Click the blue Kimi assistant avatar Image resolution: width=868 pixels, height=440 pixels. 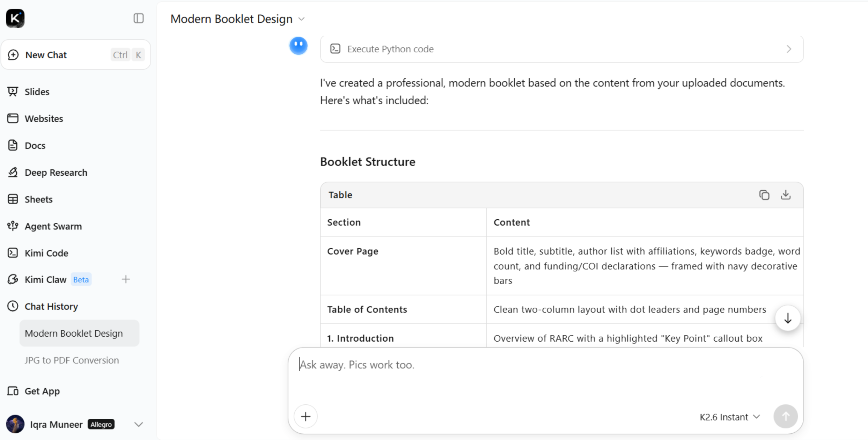[298, 46]
